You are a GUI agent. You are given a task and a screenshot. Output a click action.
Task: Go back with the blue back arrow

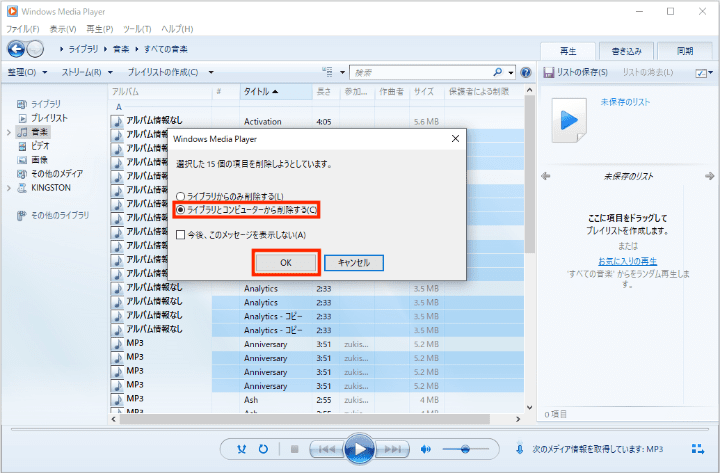coord(16,49)
